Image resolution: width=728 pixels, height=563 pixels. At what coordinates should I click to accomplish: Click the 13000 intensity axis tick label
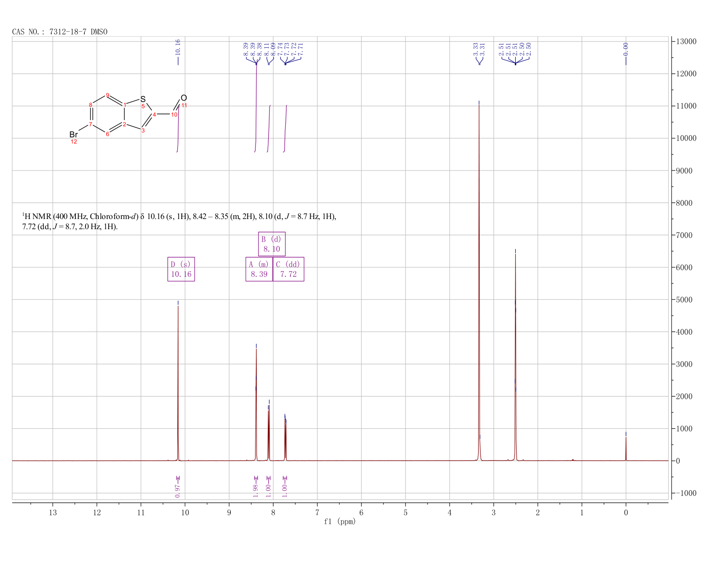(x=685, y=42)
